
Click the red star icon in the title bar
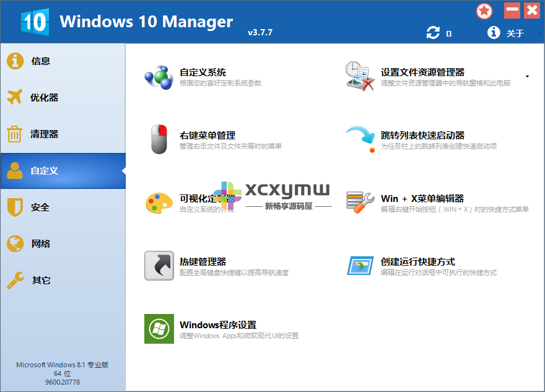click(x=484, y=11)
